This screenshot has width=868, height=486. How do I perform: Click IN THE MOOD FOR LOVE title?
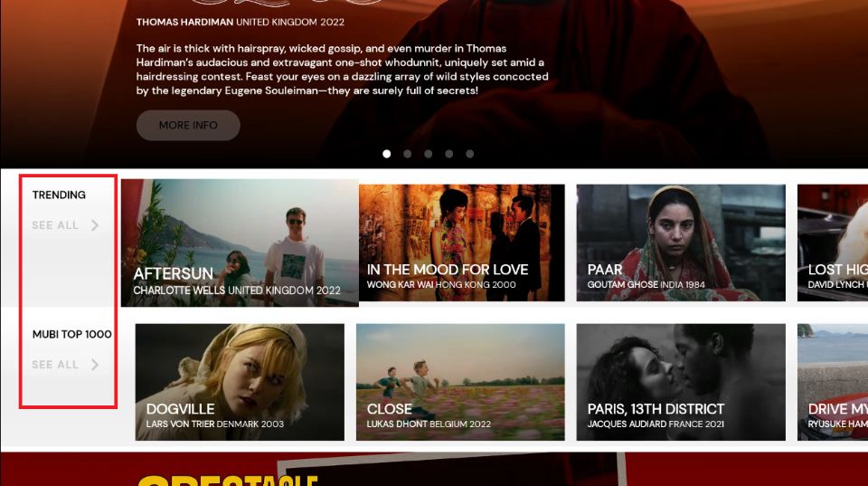point(448,270)
